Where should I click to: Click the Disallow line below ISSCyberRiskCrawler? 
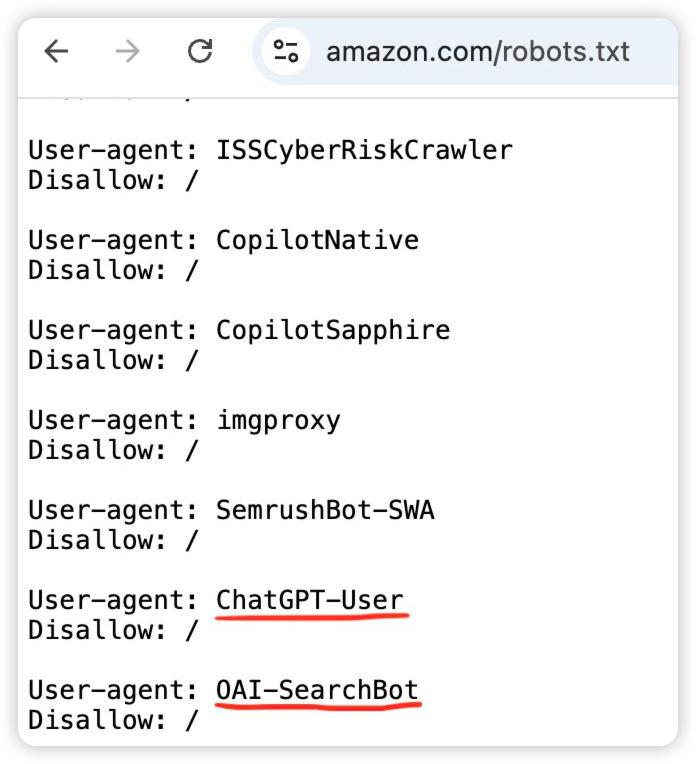pyautogui.click(x=113, y=180)
